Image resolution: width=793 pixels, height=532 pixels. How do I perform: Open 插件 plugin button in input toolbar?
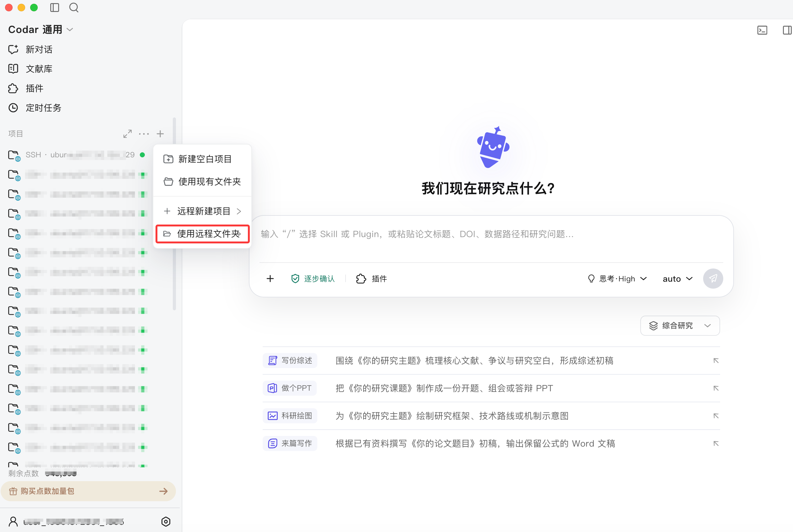(x=371, y=279)
